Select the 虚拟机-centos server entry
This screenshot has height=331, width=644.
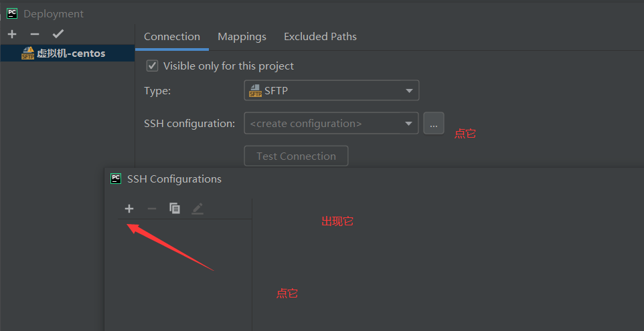coord(70,53)
